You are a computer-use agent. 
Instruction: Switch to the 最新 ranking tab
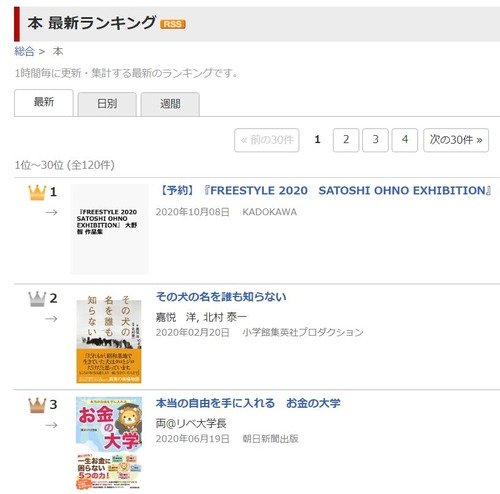click(x=44, y=103)
